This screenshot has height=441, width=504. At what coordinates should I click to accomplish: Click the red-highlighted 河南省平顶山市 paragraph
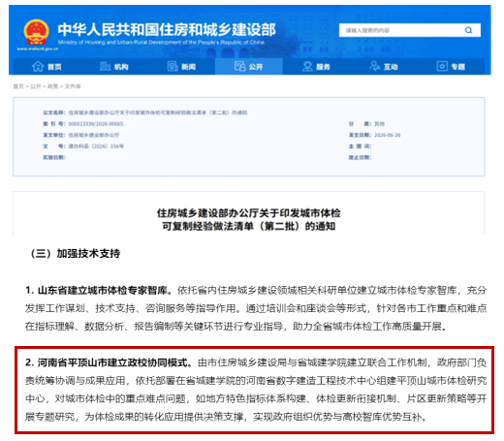[x=254, y=390]
